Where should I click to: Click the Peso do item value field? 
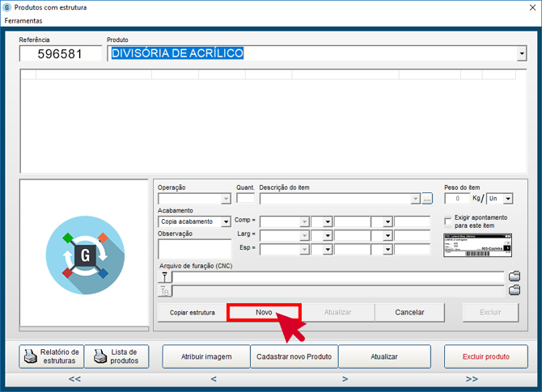457,199
